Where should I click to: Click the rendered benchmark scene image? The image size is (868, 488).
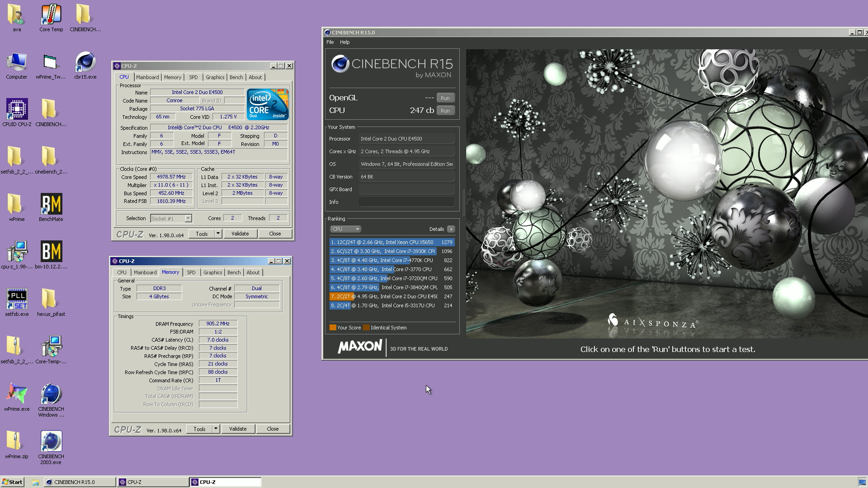point(667,194)
